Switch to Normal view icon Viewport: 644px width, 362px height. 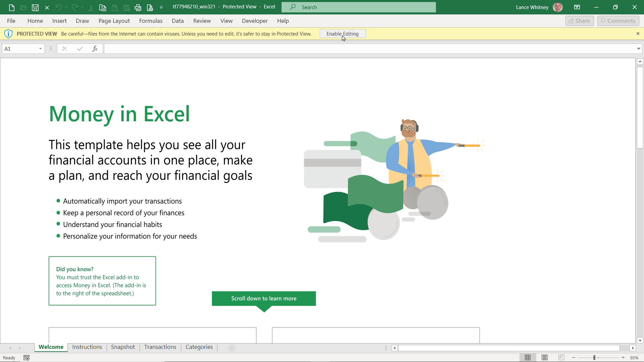coord(528,358)
